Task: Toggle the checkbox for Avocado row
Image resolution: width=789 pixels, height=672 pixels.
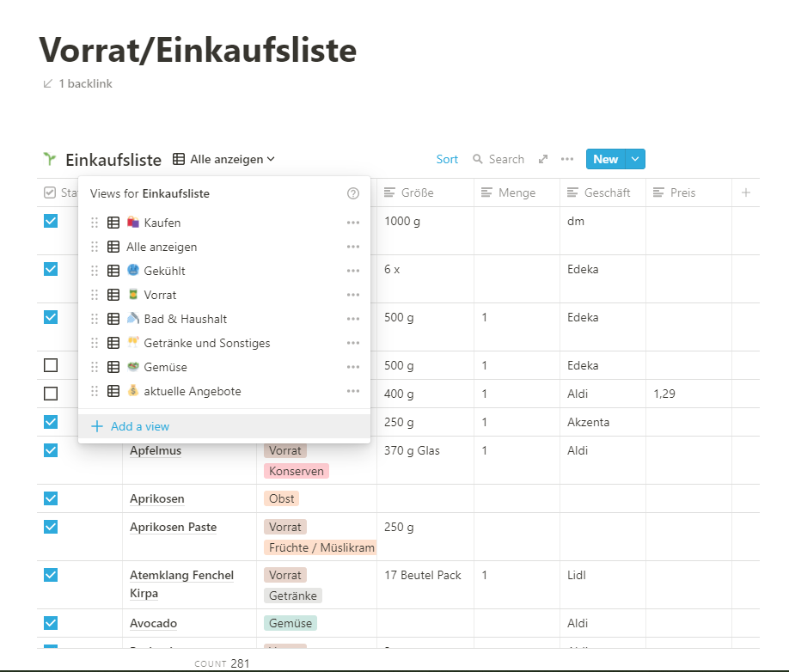Action: (x=51, y=623)
